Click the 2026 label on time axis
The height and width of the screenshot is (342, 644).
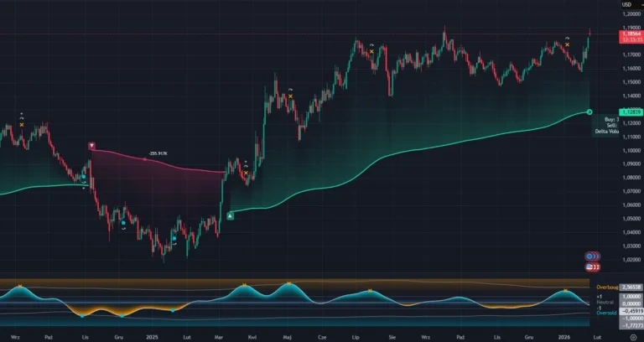point(565,338)
